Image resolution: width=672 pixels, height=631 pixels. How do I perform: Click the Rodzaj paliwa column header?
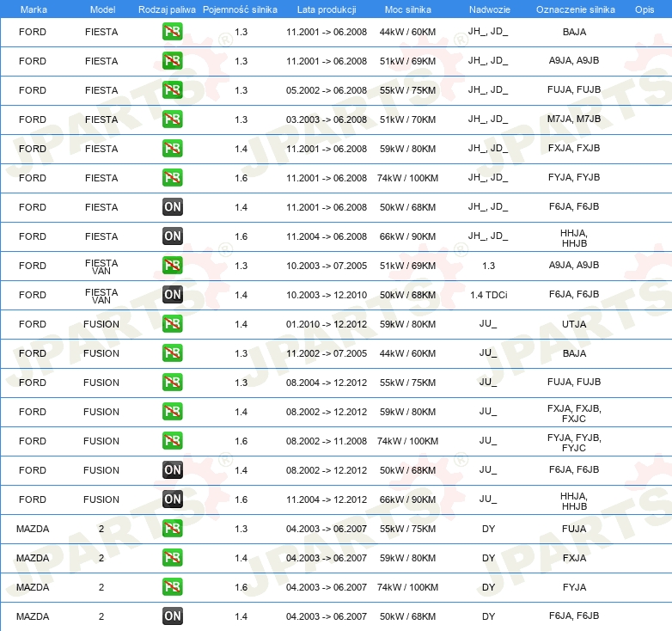[x=167, y=9]
